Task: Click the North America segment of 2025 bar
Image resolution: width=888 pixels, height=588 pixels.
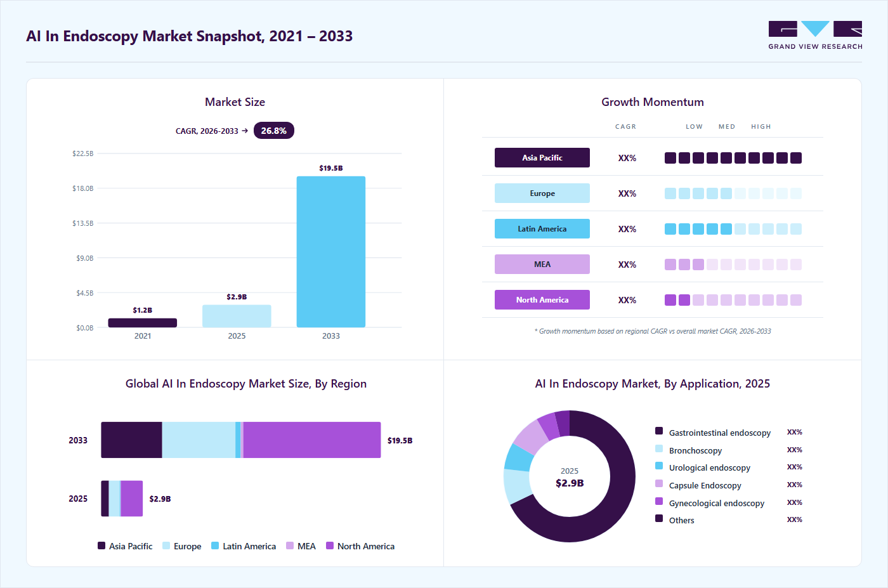Action: 132,499
